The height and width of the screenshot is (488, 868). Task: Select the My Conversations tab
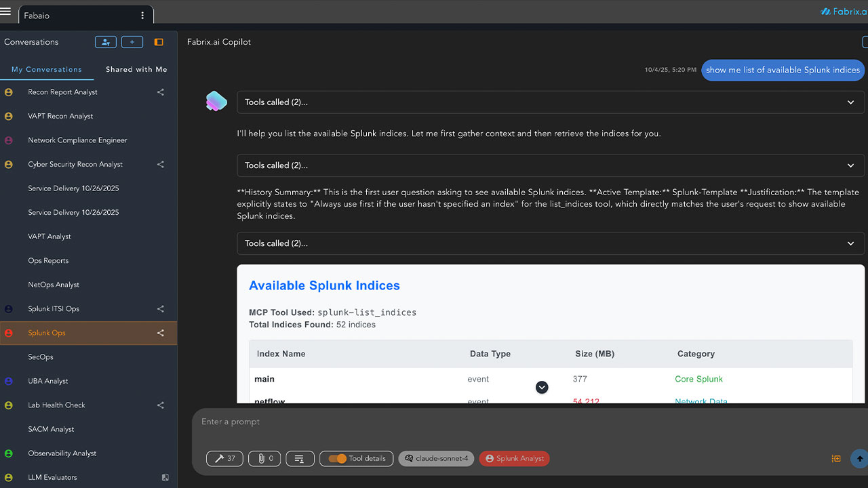click(x=47, y=69)
